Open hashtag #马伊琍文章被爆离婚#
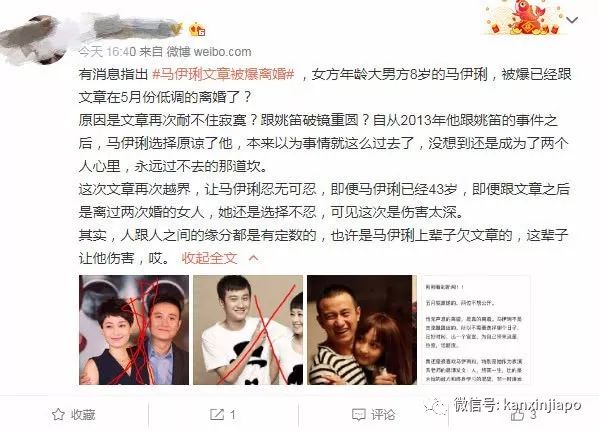 tap(223, 74)
